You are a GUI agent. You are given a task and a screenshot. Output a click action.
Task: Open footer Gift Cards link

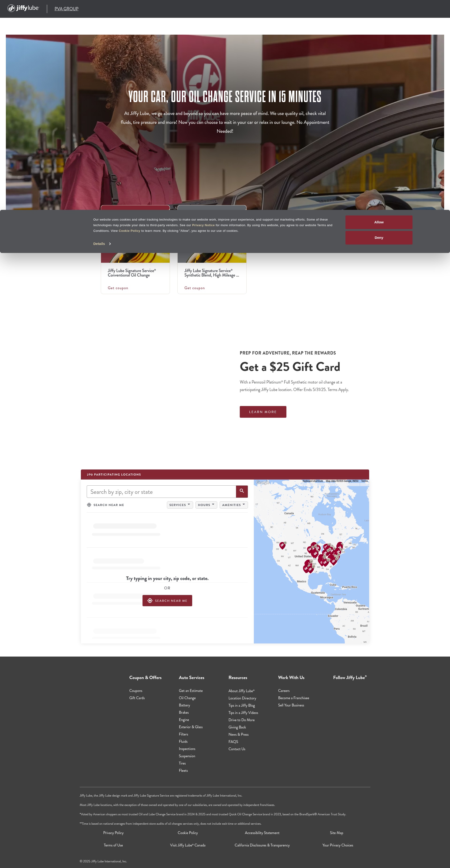click(x=137, y=698)
